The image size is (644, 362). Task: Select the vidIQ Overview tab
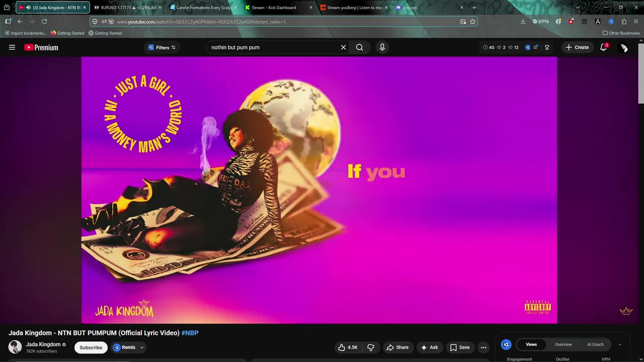point(563,344)
